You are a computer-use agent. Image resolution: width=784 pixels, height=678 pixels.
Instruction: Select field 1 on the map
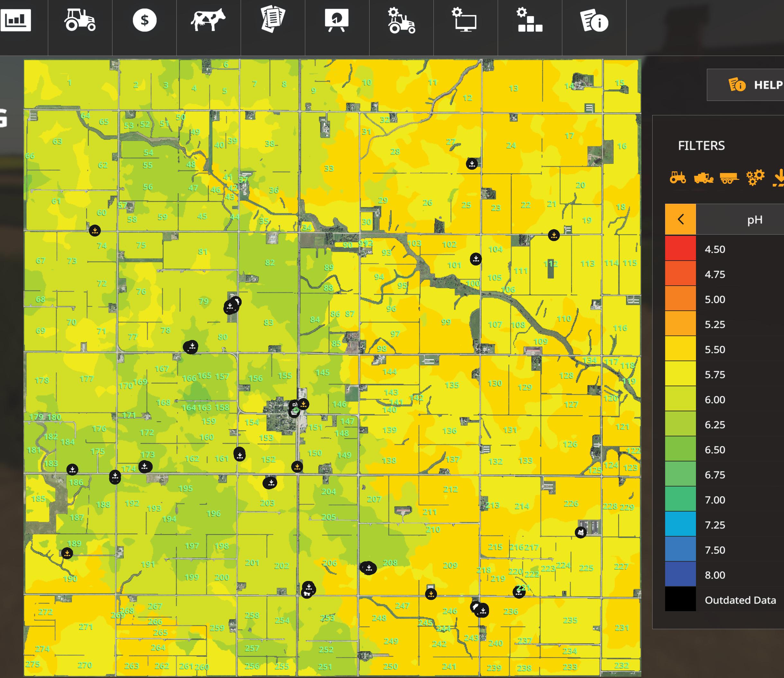click(69, 83)
